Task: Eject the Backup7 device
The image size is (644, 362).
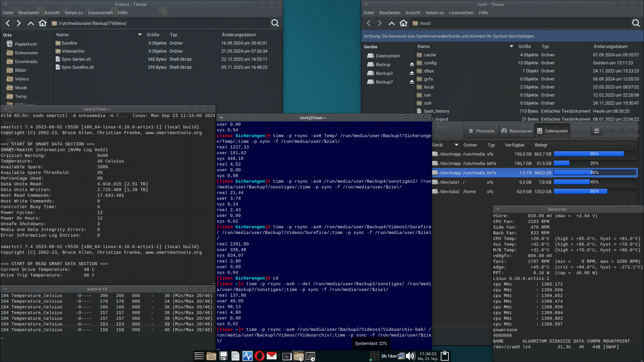Action: 412,82
